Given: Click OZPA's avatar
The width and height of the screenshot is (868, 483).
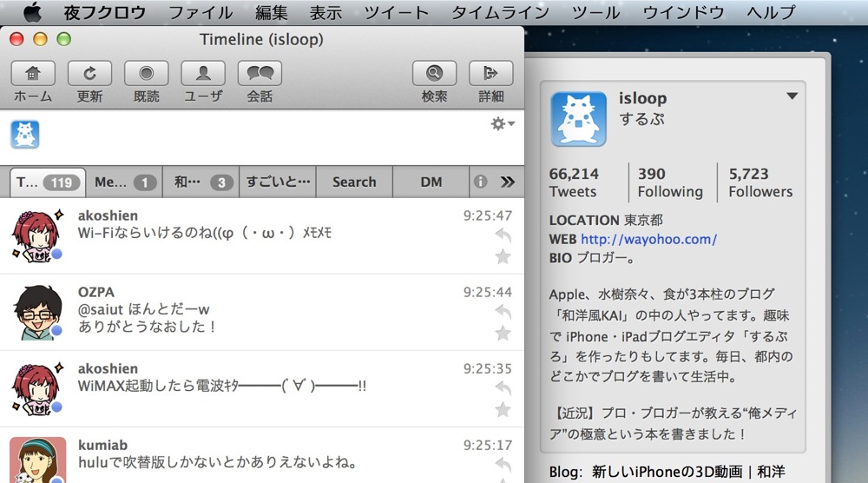Looking at the screenshot, I should click(37, 312).
